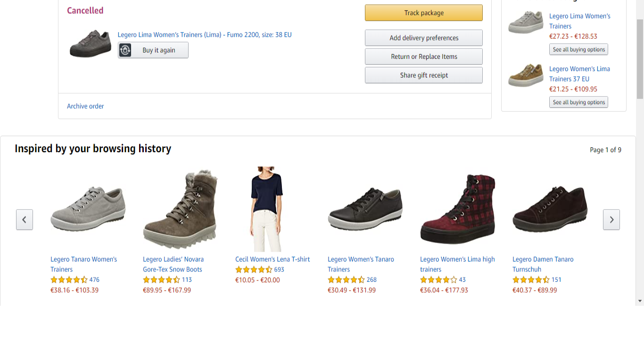Open the Archive order link

(85, 106)
